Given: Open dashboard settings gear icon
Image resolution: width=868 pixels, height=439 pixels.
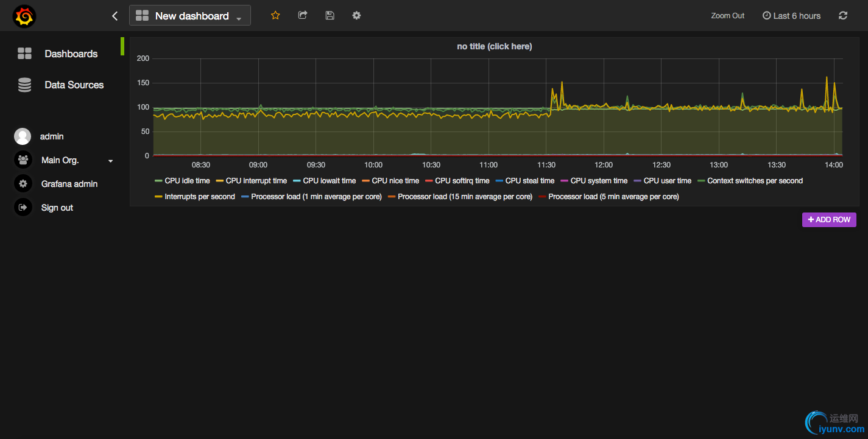Looking at the screenshot, I should 356,15.
